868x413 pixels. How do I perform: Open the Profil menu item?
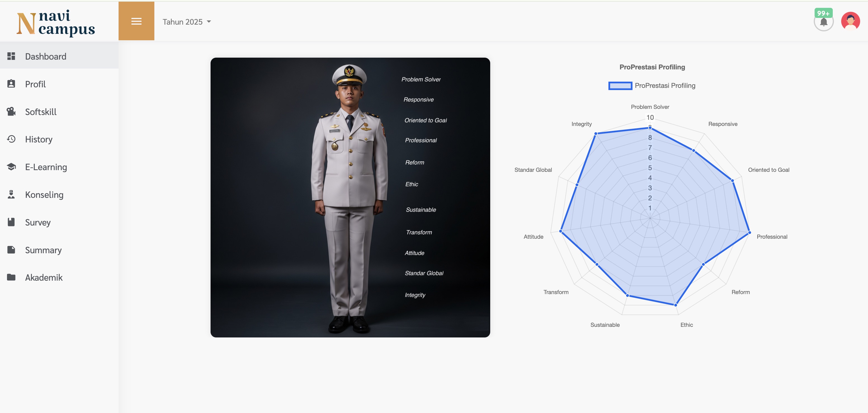point(59,84)
